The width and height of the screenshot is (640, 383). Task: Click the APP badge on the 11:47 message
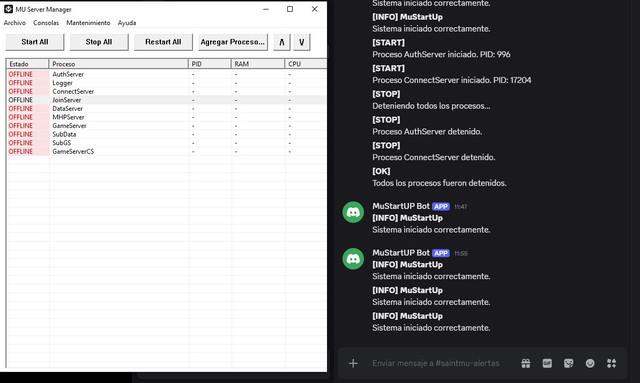coord(441,207)
